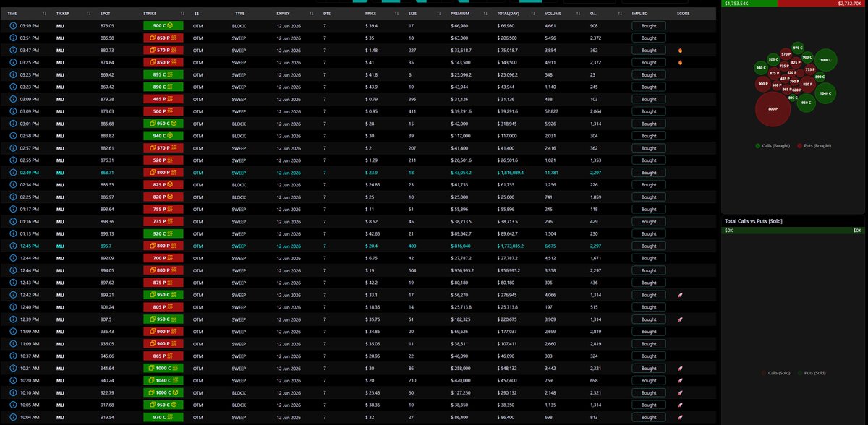Click rocket score icon in 12:42 PM row
Viewport: 868px width, 425px height.
[680, 295]
